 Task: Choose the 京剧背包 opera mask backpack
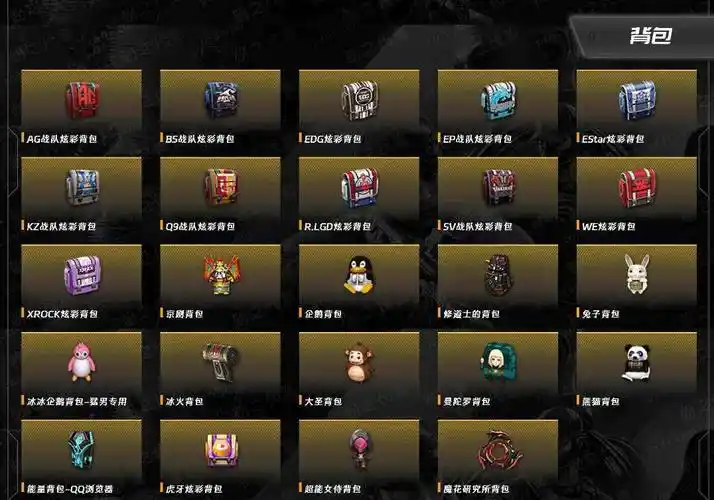[221, 275]
